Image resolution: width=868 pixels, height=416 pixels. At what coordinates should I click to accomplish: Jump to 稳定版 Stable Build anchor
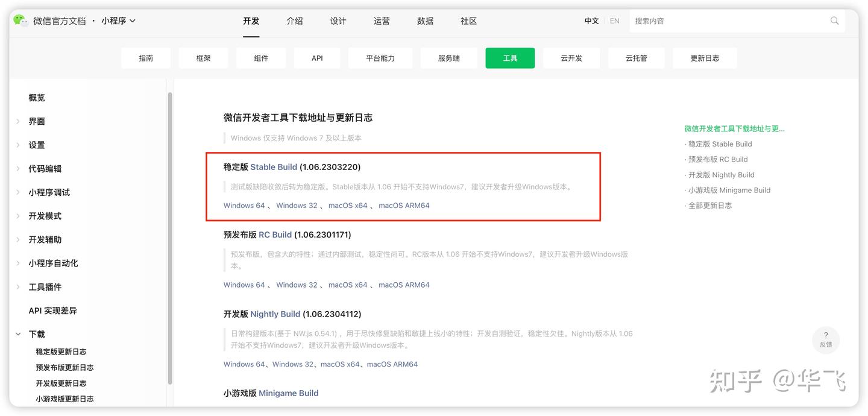pos(720,144)
